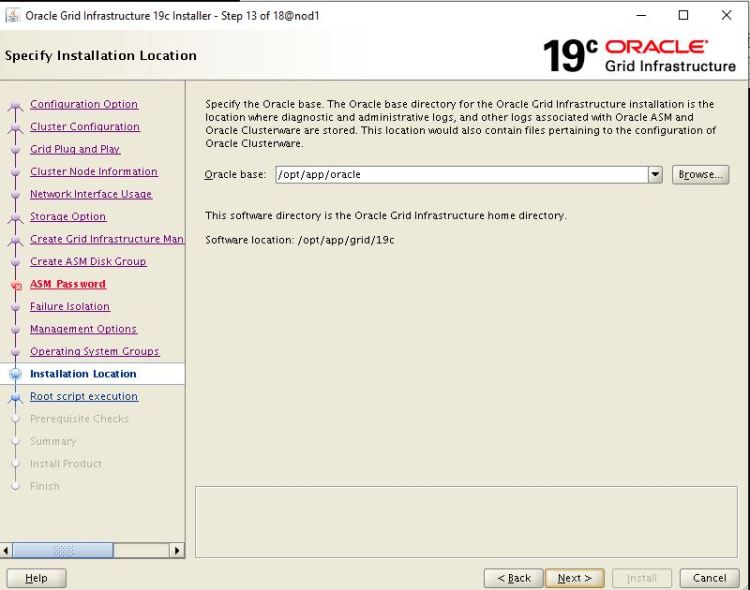The height and width of the screenshot is (590, 750).
Task: Click the Oracle base path input field
Action: [460, 174]
